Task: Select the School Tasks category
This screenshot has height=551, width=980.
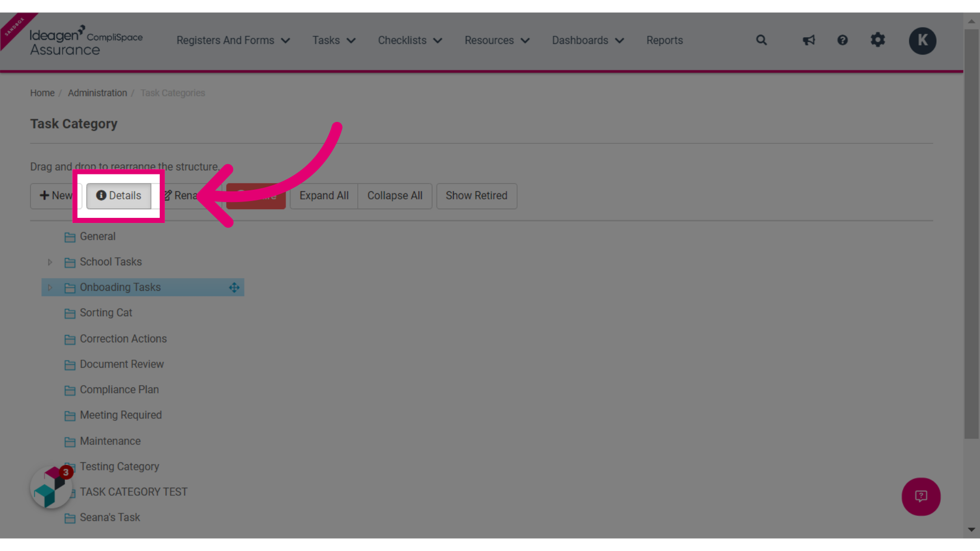Action: tap(111, 262)
